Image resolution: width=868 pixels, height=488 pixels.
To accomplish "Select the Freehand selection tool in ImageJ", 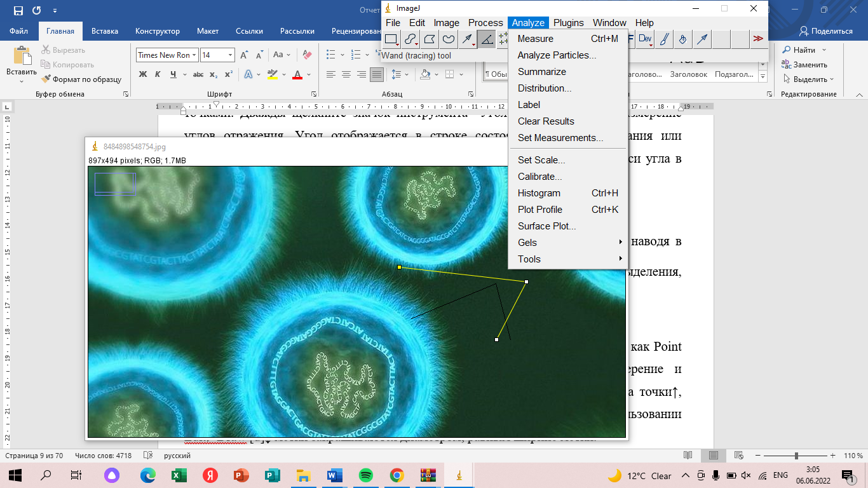I will (449, 39).
